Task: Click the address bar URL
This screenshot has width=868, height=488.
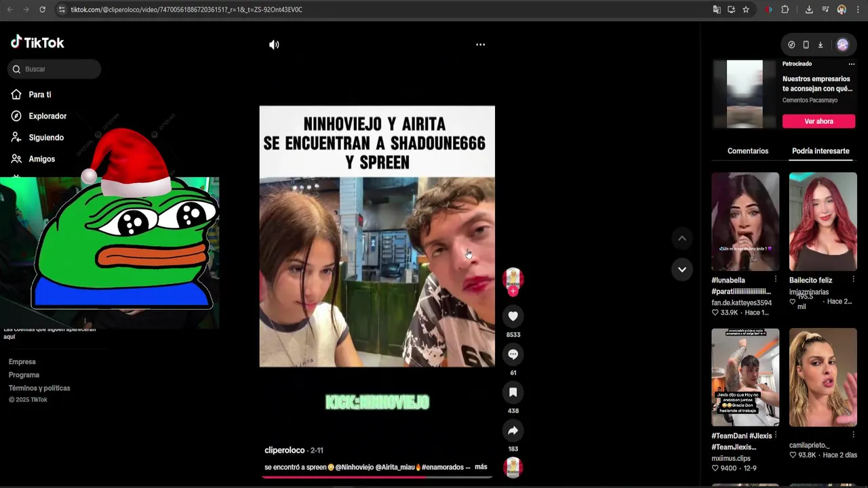Action: point(186,9)
